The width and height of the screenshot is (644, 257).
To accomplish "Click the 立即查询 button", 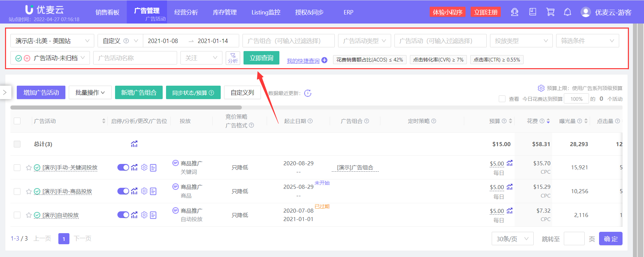I will 261,58.
